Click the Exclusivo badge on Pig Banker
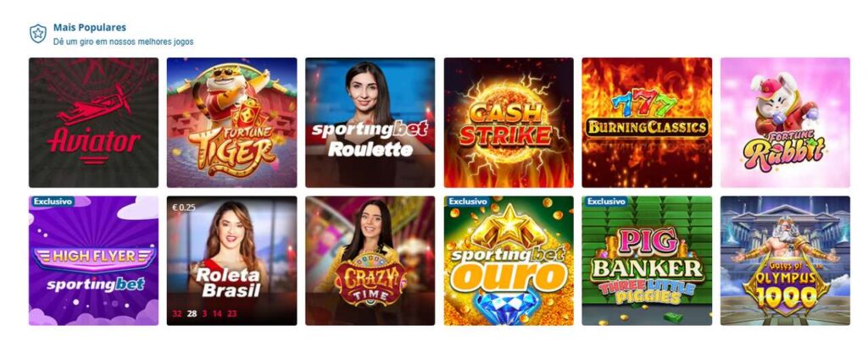The height and width of the screenshot is (342, 868). (x=606, y=201)
